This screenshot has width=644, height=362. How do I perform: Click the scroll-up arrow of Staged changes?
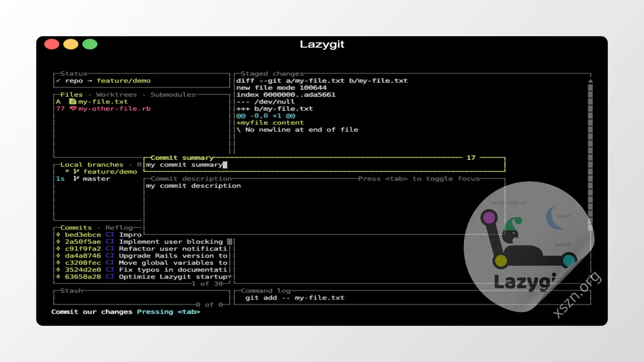click(x=590, y=81)
